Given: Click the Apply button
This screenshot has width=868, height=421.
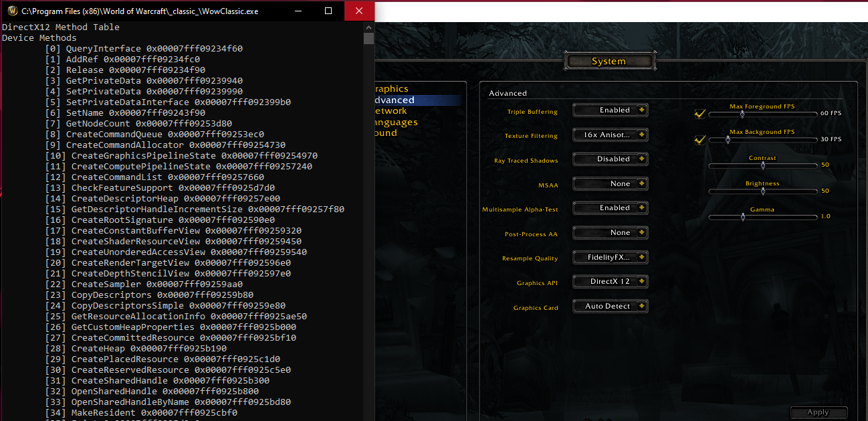Looking at the screenshot, I should click(819, 412).
